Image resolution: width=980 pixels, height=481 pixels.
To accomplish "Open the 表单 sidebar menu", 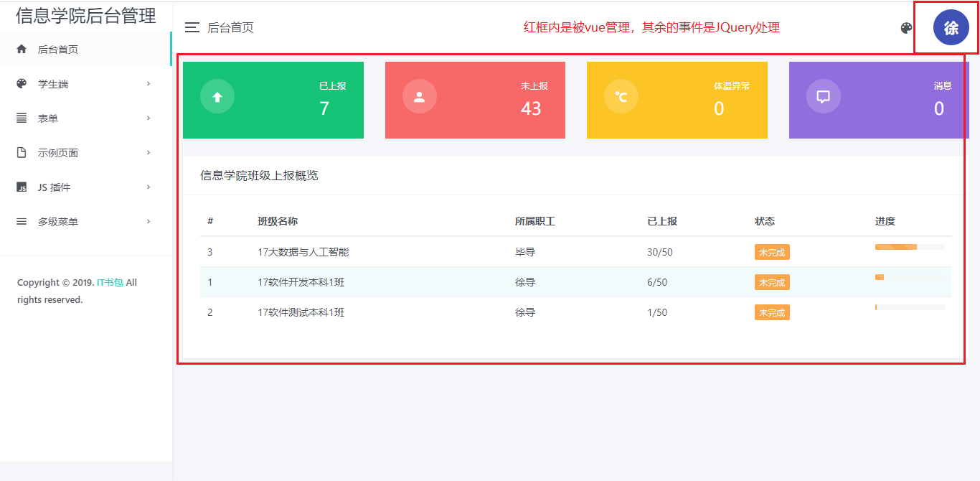I will pos(85,118).
